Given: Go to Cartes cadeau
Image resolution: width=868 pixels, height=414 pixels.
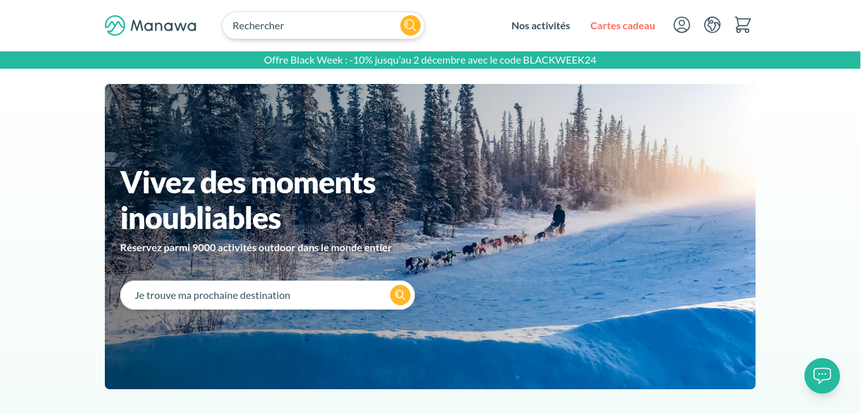Looking at the screenshot, I should pos(623,25).
